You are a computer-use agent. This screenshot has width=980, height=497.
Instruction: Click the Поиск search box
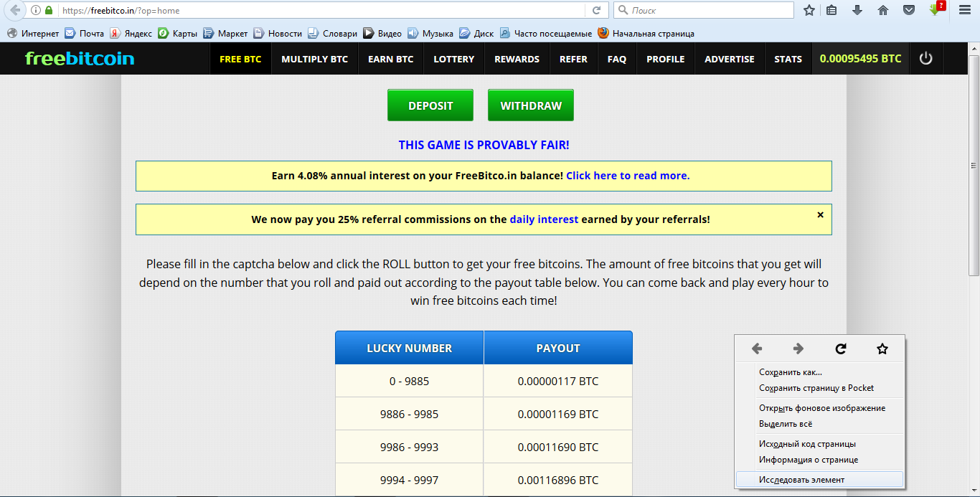703,11
